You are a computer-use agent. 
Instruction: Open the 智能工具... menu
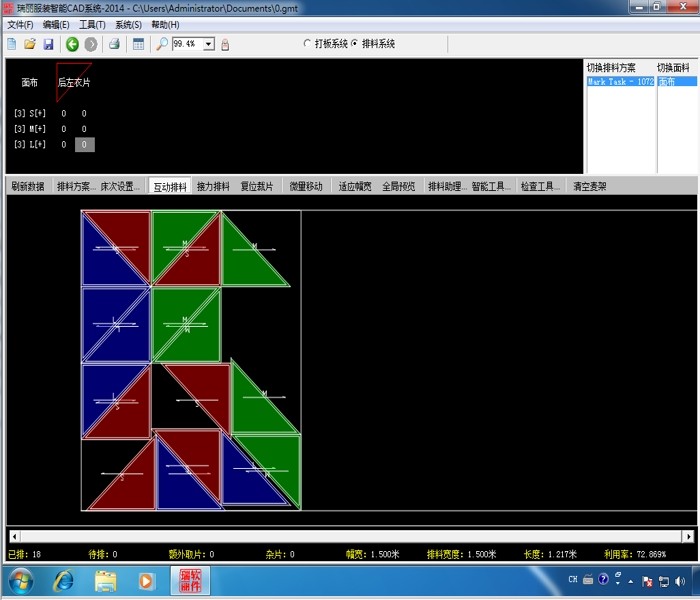tap(491, 186)
